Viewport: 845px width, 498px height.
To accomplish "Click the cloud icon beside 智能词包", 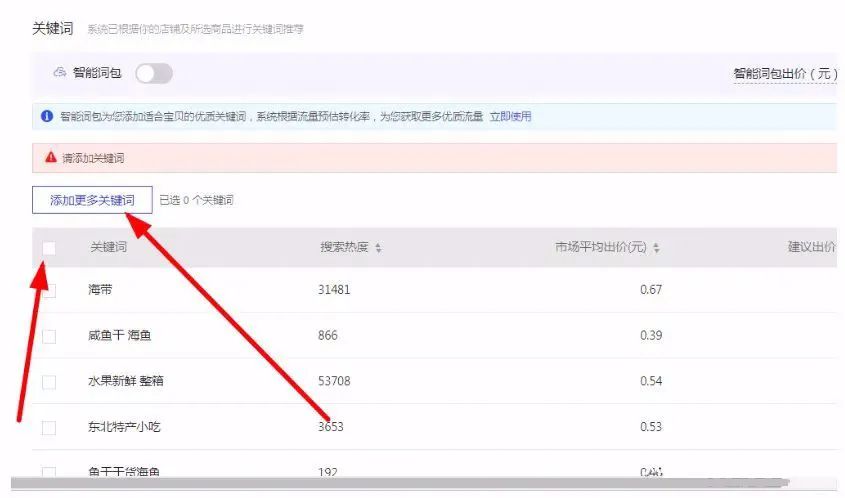I will tap(60, 72).
